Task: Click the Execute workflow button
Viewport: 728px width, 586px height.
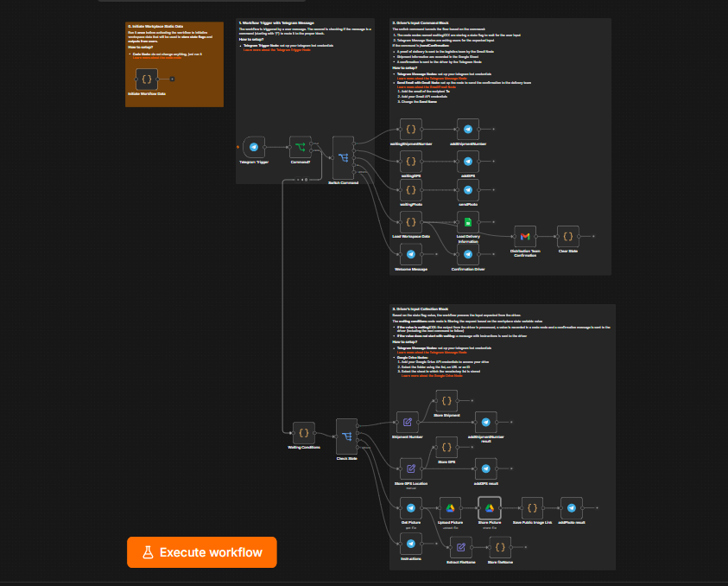Action: 202,552
